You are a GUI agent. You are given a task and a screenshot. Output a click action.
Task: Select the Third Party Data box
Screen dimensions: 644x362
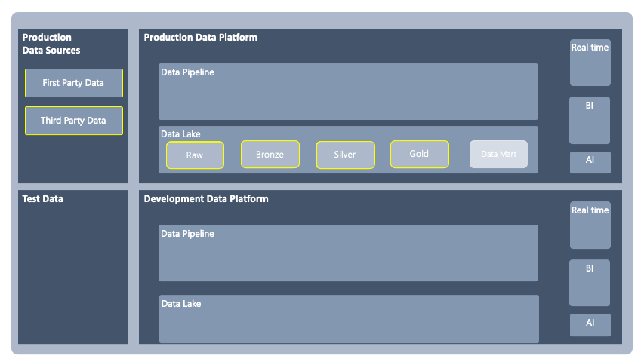(x=73, y=121)
